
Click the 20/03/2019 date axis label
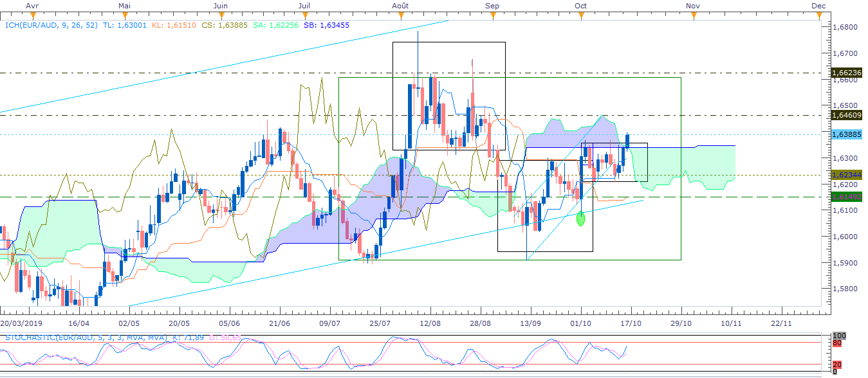(x=23, y=325)
